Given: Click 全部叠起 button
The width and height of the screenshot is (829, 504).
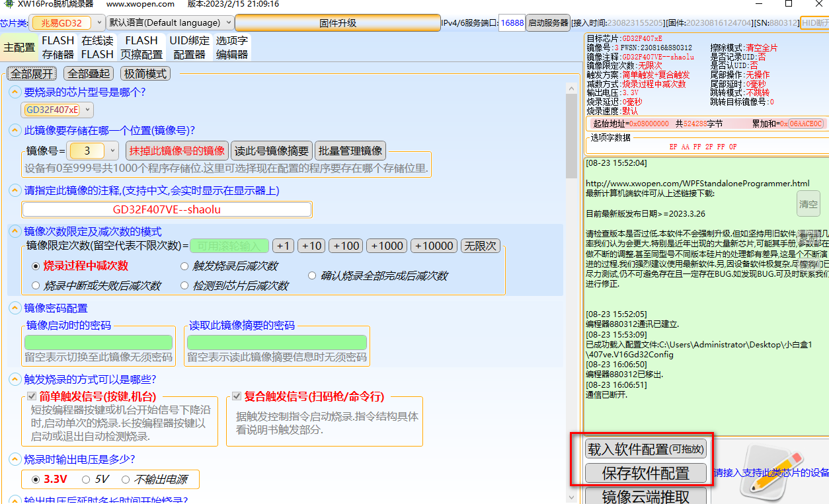Looking at the screenshot, I should pyautogui.click(x=89, y=73).
